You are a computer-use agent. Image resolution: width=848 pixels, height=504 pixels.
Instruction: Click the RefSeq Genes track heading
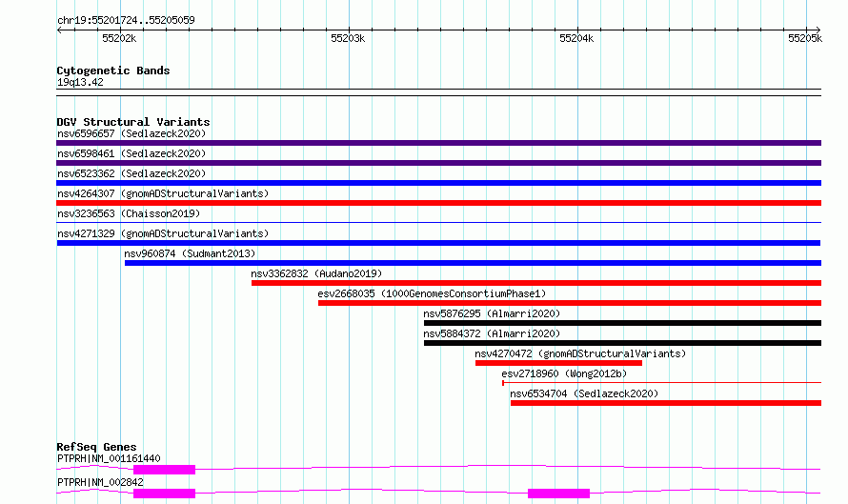click(x=96, y=447)
